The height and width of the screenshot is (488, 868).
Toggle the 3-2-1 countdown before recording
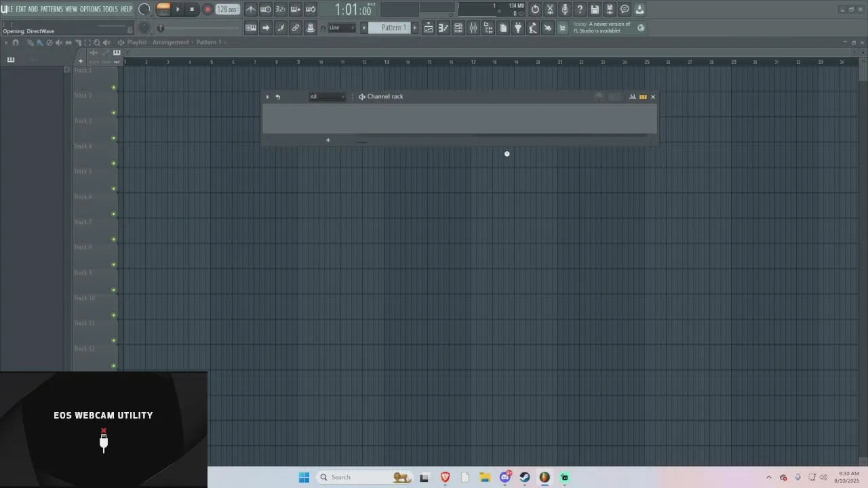point(281,9)
